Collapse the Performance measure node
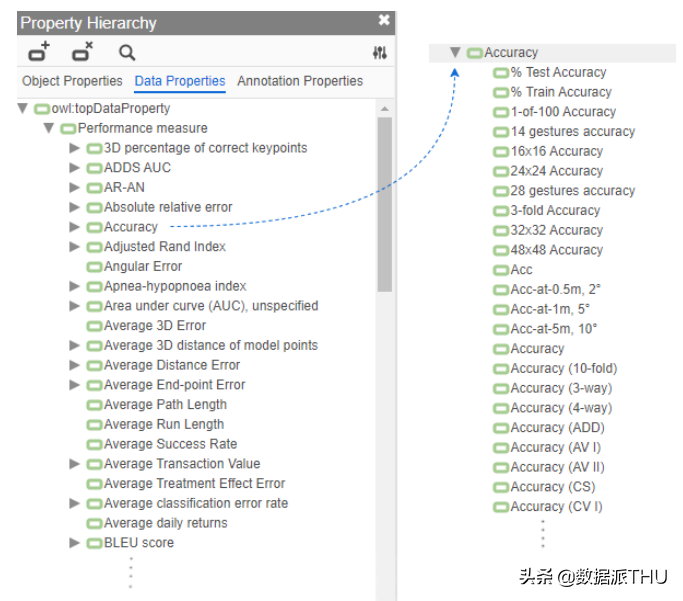Viewport: 683px width, 601px height. click(x=48, y=128)
